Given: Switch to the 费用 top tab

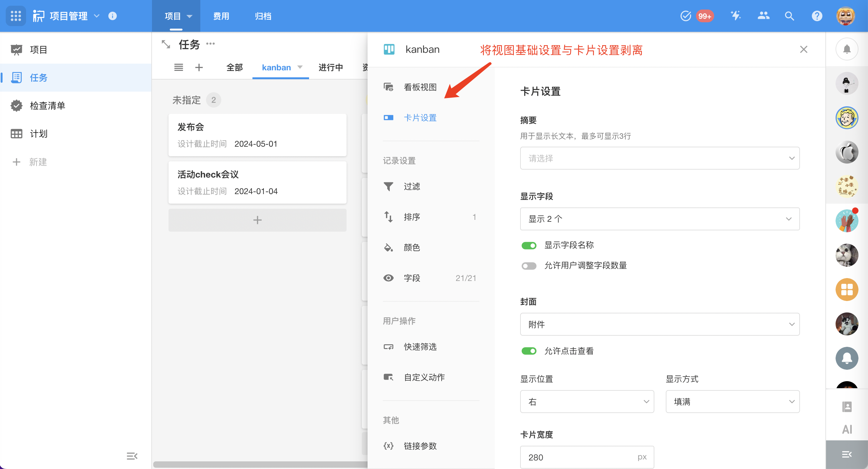Looking at the screenshot, I should pyautogui.click(x=221, y=16).
